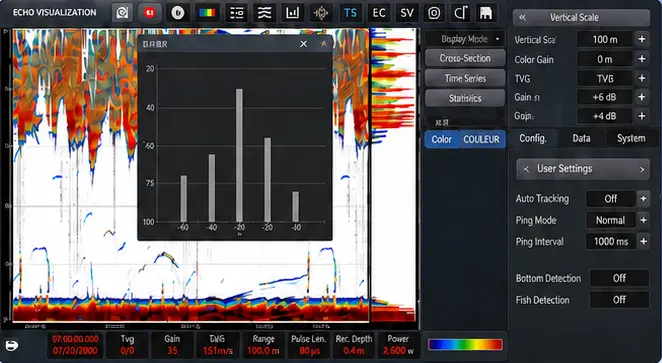Click the Color Gain 0 m field
This screenshot has width=662, height=363.
pos(605,59)
